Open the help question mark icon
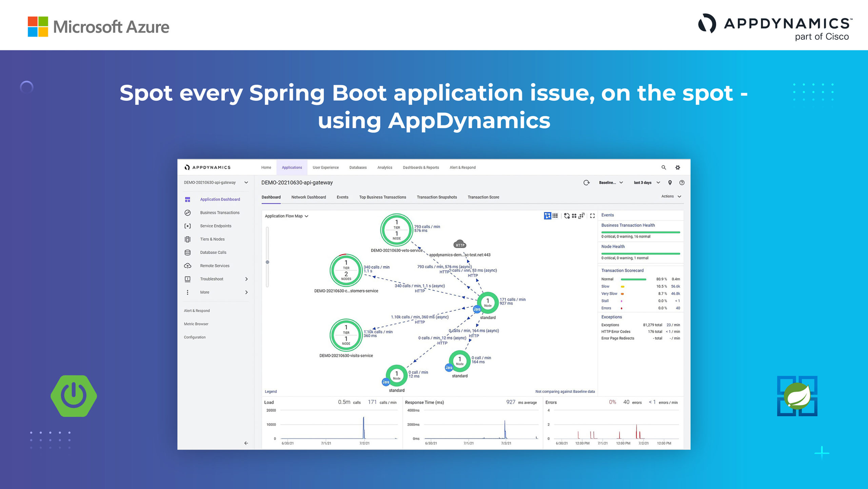Viewport: 868px width, 489px height. pos(682,183)
